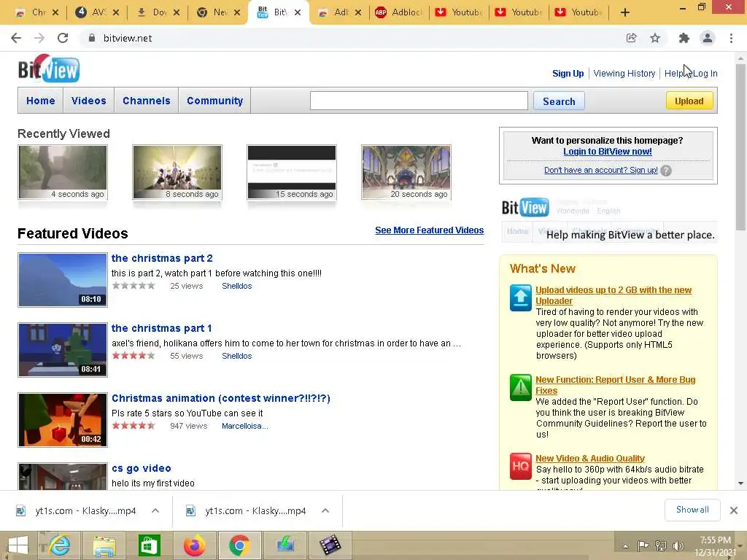Open New Function Report User link
Viewport: 747px width, 560px height.
click(615, 385)
